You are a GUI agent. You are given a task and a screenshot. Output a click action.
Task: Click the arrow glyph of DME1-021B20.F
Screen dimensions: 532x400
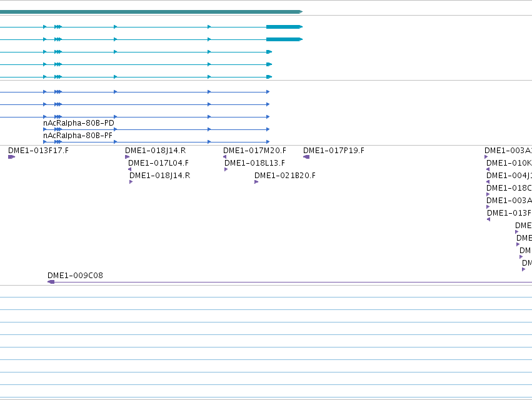click(256, 182)
